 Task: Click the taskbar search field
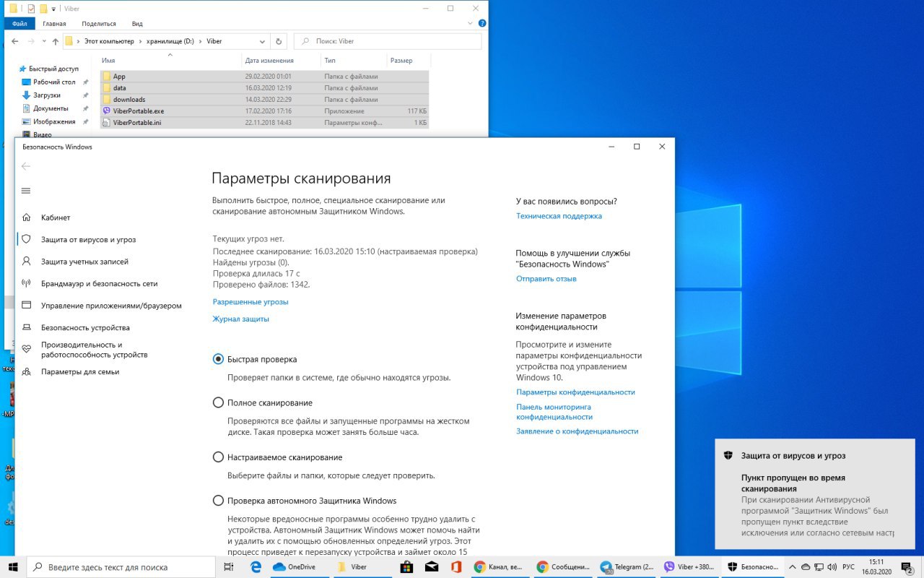[121, 567]
